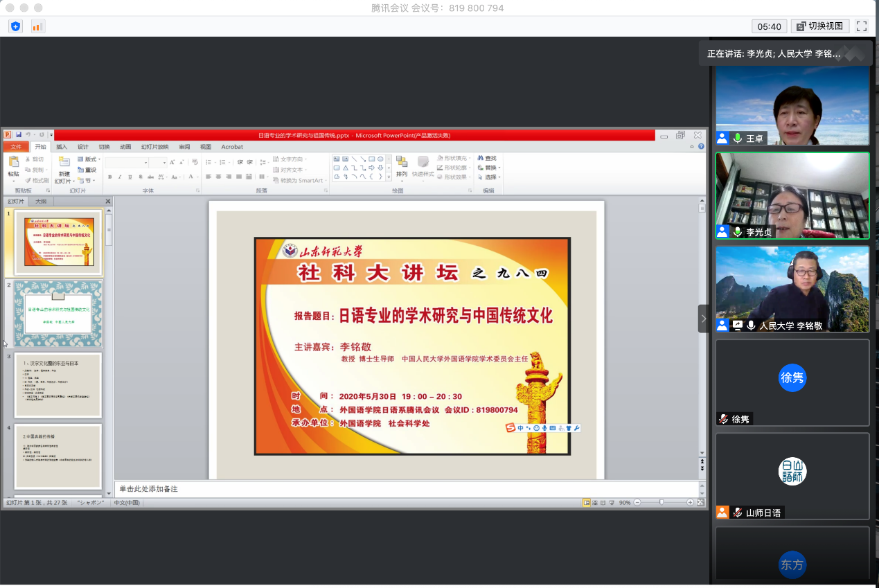Switch to the 大纲 outline tab

[x=42, y=202]
